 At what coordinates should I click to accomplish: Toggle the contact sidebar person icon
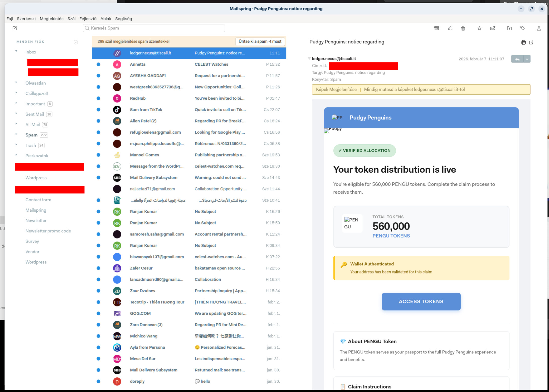tap(539, 28)
